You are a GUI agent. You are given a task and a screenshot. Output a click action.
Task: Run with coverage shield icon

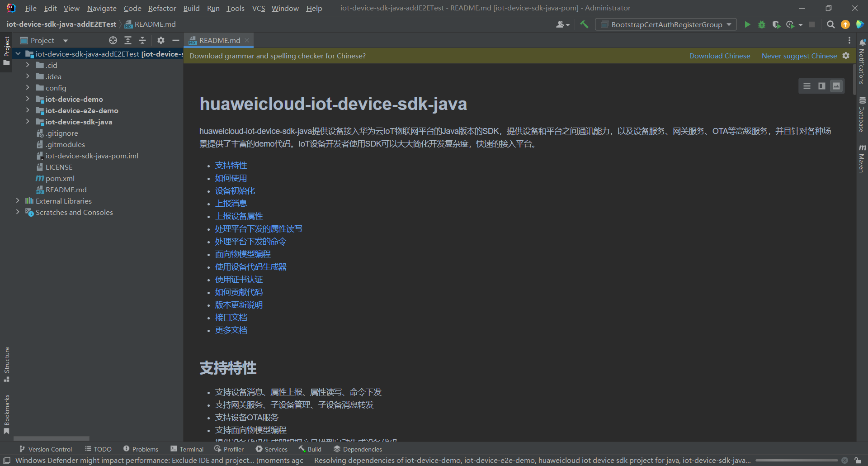click(776, 24)
